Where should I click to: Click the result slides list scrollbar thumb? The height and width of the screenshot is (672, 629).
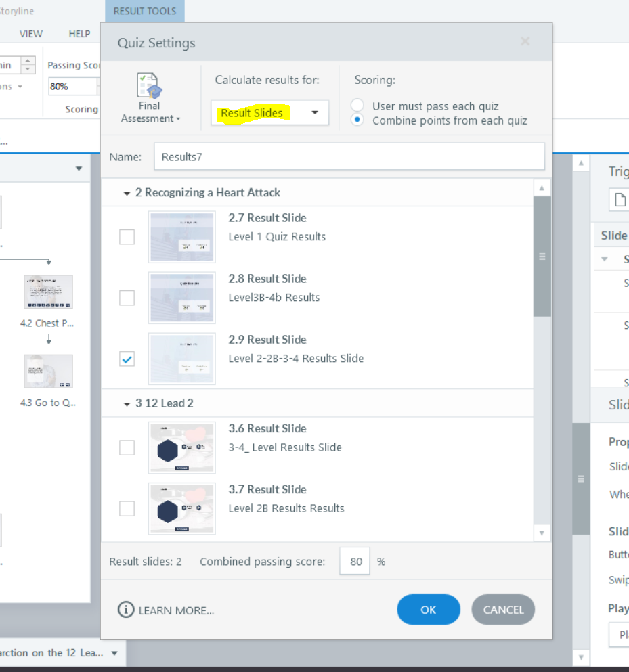[542, 256]
